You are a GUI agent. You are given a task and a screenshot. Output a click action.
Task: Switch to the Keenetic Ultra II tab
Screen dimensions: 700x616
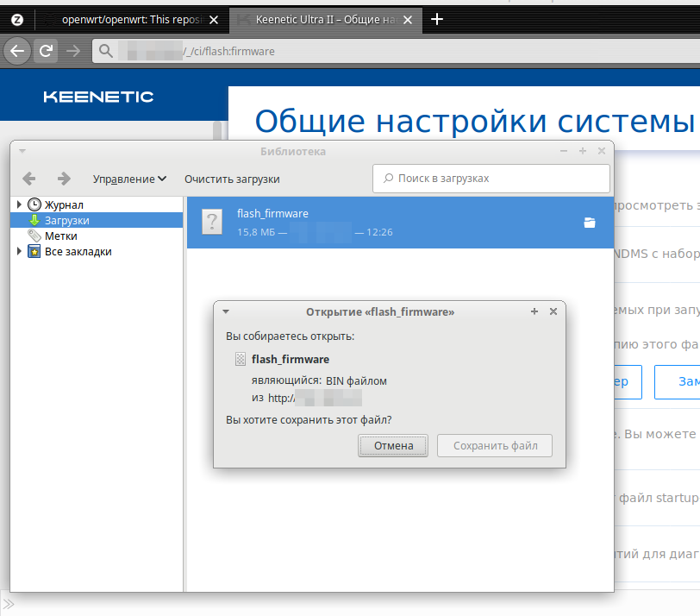pos(326,20)
